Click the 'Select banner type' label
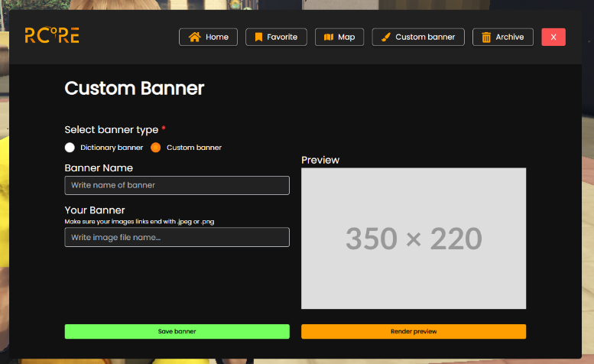The image size is (594, 364). (112, 130)
